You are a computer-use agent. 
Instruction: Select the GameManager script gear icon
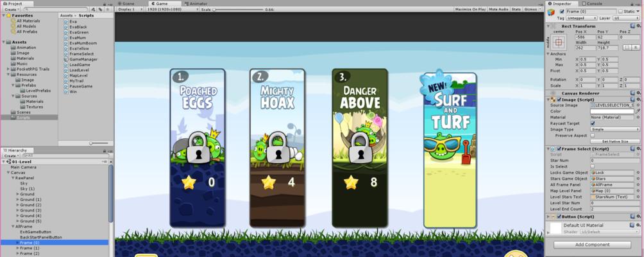coord(66,59)
